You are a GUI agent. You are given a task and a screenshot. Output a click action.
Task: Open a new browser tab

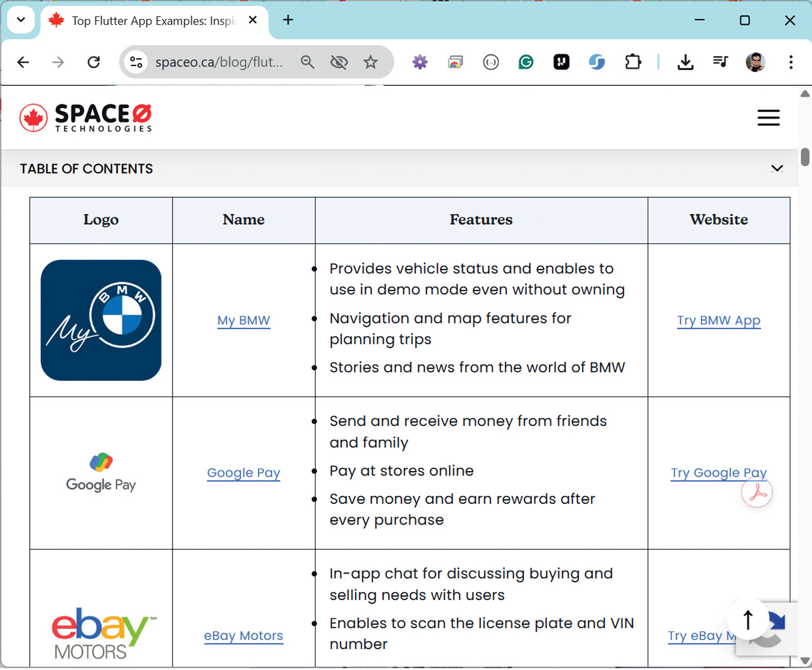coord(288,20)
